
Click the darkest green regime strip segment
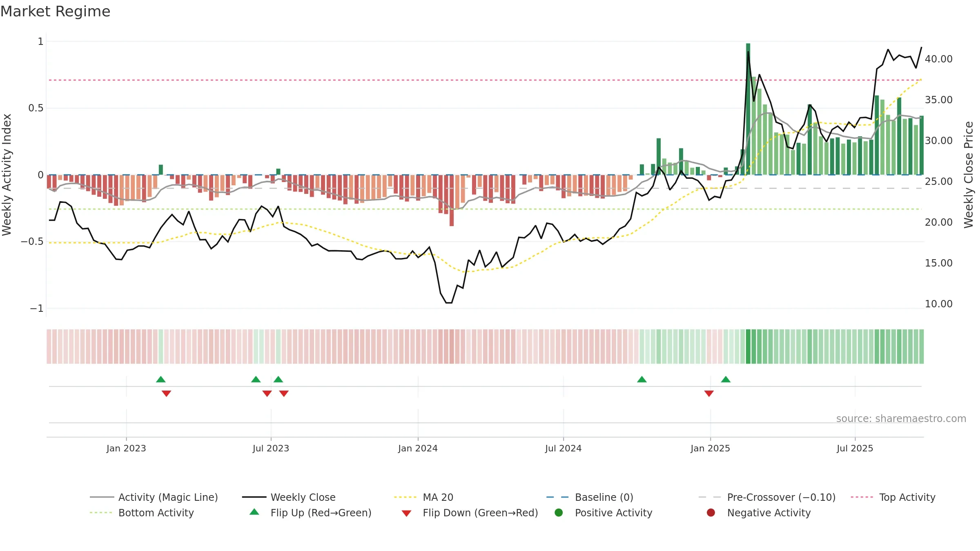coord(748,347)
